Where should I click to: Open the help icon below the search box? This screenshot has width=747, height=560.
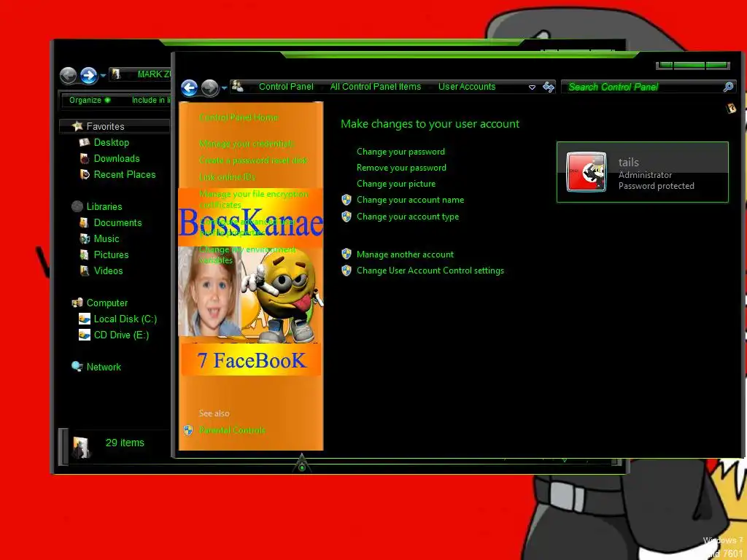coord(731,109)
